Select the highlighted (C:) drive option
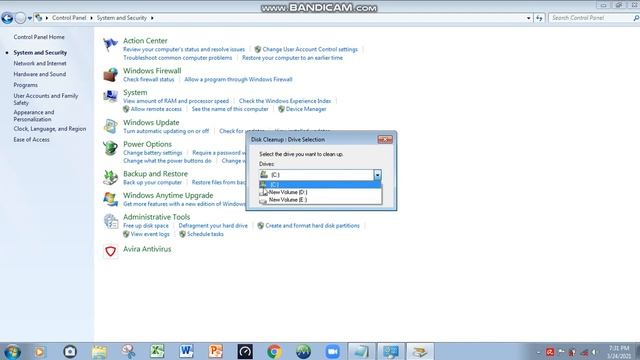Image resolution: width=640 pixels, height=360 pixels. (320, 184)
